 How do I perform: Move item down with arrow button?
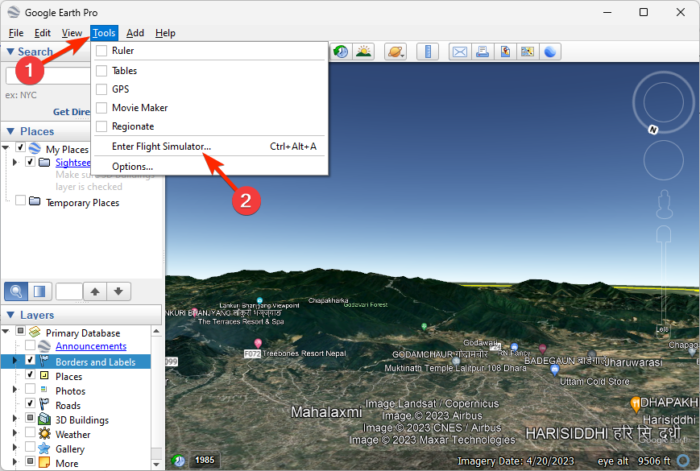click(x=118, y=292)
